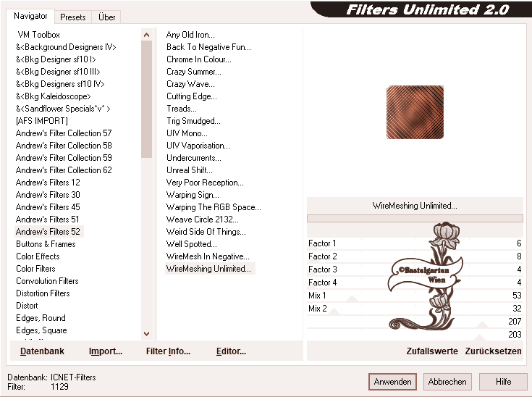
Task: Pick Weave Circle 2132... filter
Action: (203, 219)
